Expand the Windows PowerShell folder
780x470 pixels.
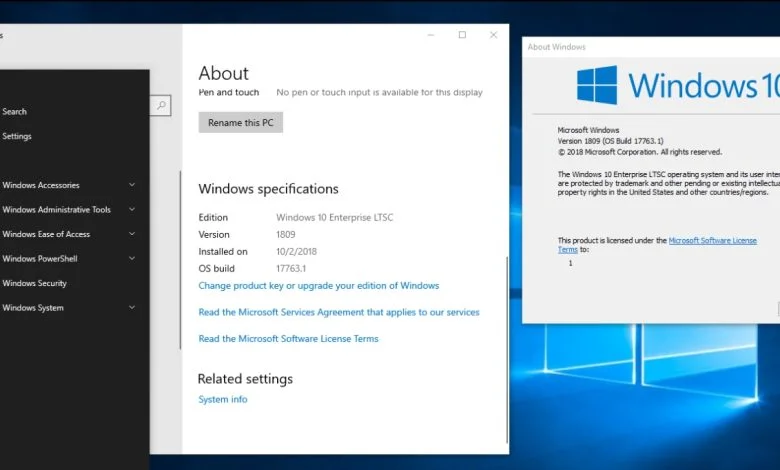pyautogui.click(x=132, y=259)
